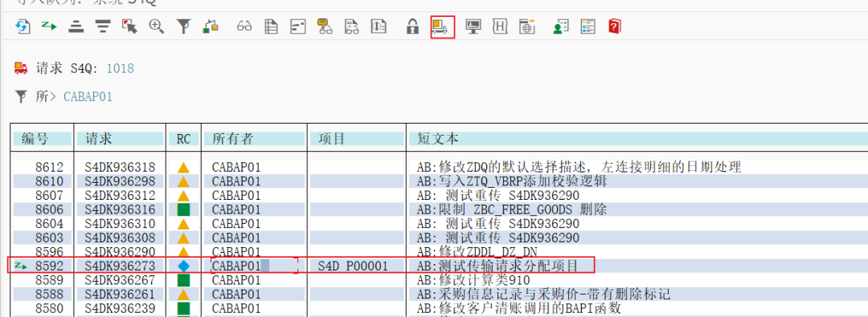Click the green and orange boxes icon
The image size is (868, 317).
click(x=211, y=26)
